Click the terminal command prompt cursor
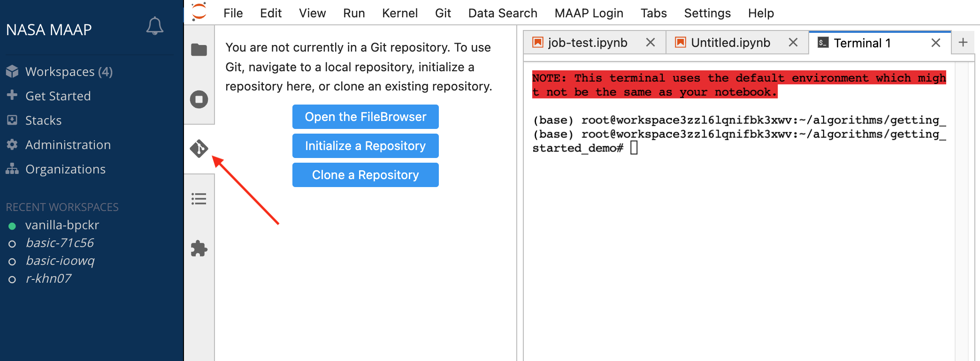This screenshot has width=980, height=361. (634, 148)
